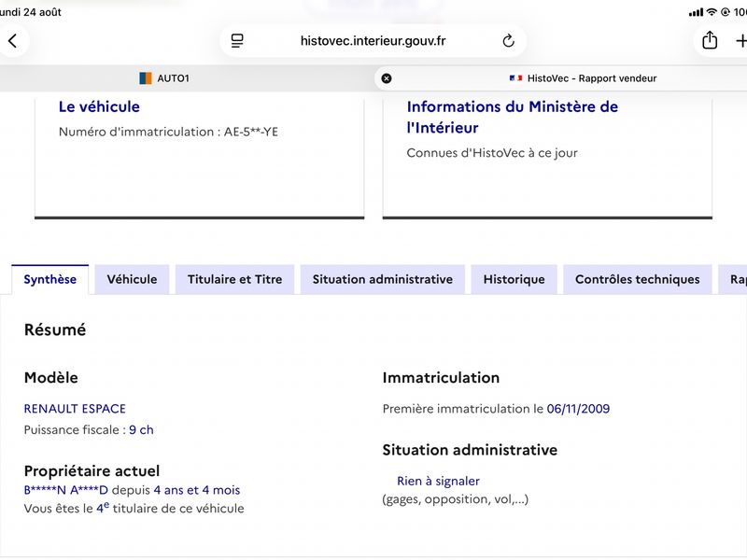This screenshot has width=747, height=560.
Task: Click the Le véhicule card heading
Action: click(x=99, y=106)
